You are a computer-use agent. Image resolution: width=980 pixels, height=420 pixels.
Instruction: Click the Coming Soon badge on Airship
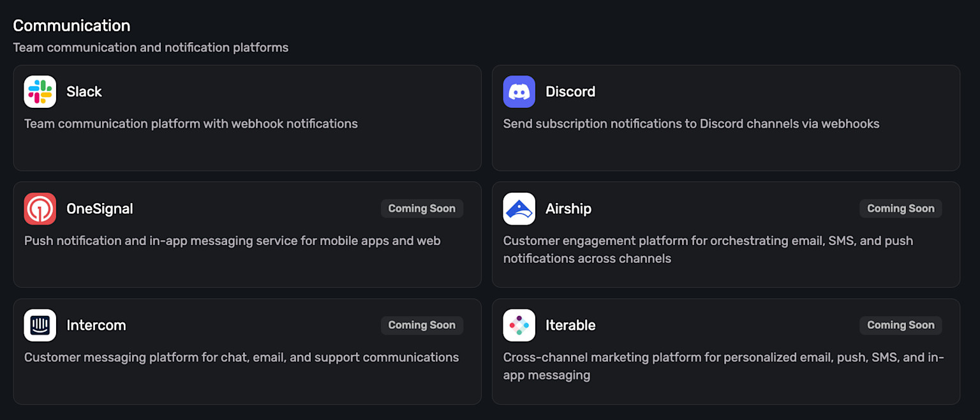[x=901, y=209]
